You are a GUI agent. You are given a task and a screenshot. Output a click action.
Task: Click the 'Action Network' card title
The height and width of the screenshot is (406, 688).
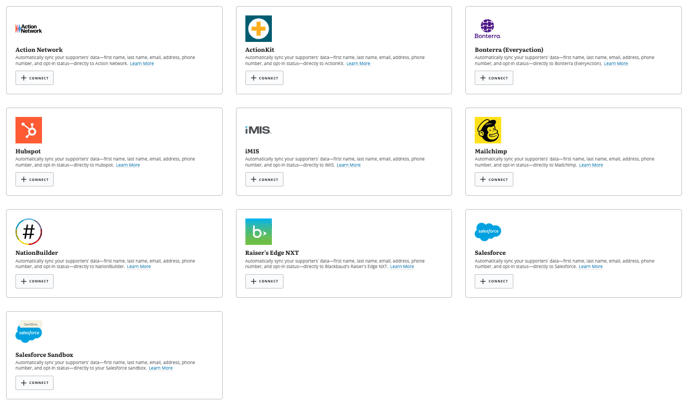[39, 50]
